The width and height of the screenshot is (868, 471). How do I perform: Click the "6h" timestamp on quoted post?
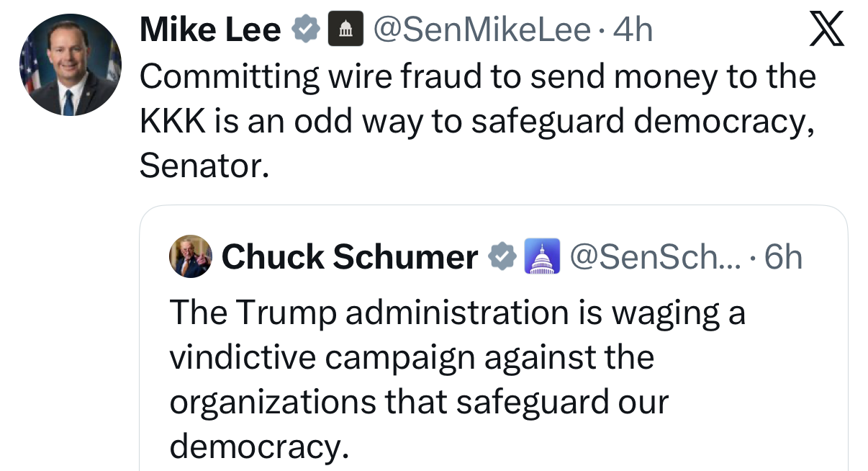coord(783,257)
